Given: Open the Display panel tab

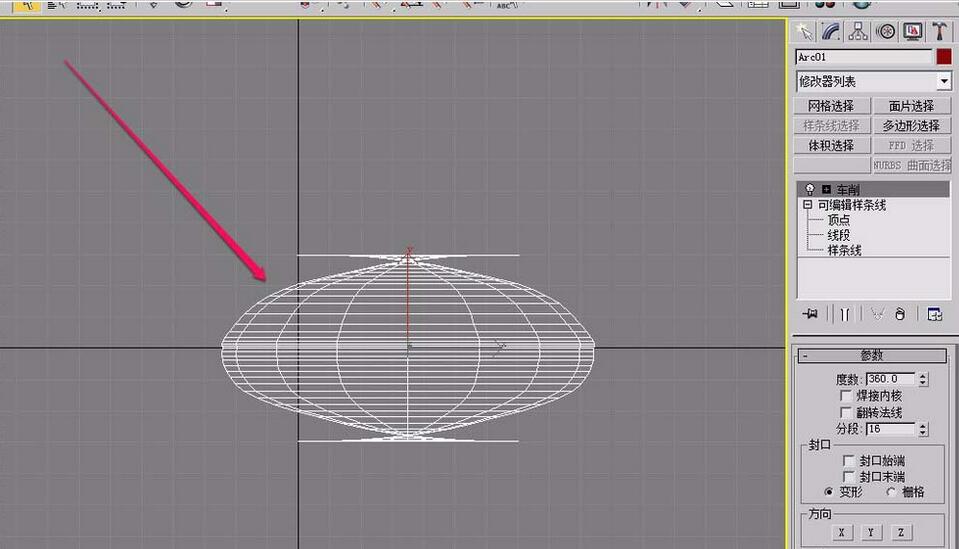Looking at the screenshot, I should pyautogui.click(x=913, y=31).
